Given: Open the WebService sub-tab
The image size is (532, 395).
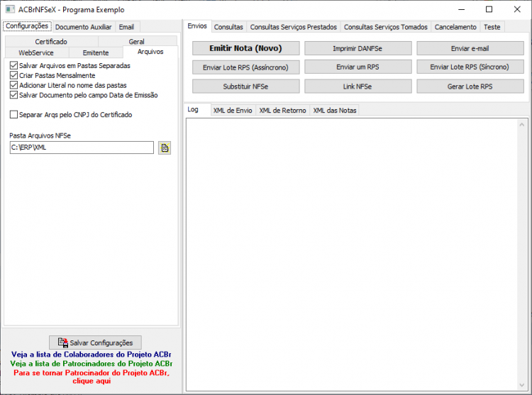Looking at the screenshot, I should point(36,52).
